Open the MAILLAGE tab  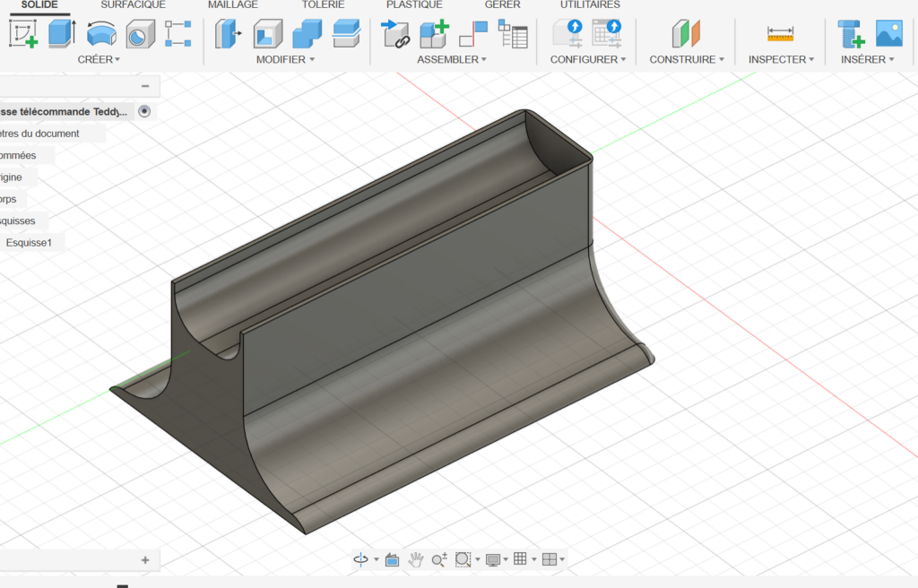point(232,5)
